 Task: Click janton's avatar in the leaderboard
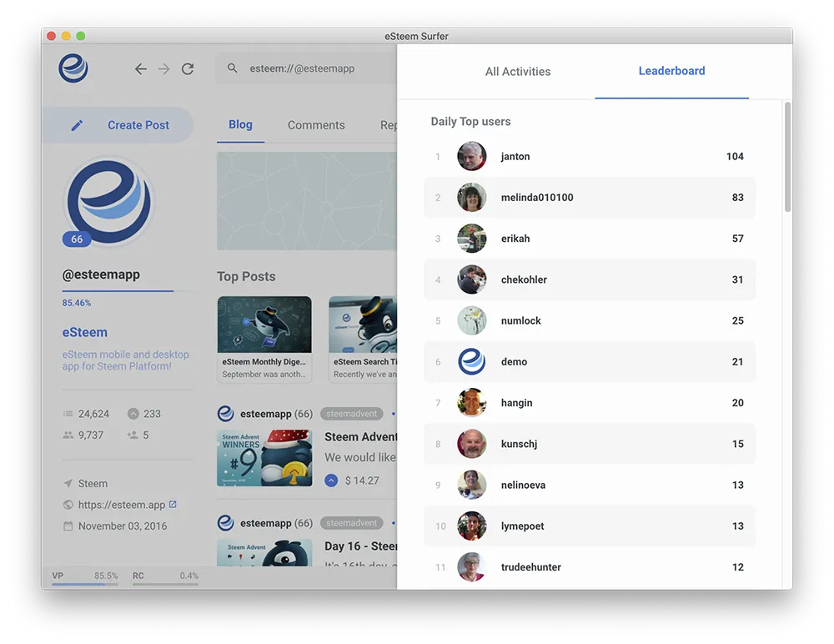tap(471, 157)
